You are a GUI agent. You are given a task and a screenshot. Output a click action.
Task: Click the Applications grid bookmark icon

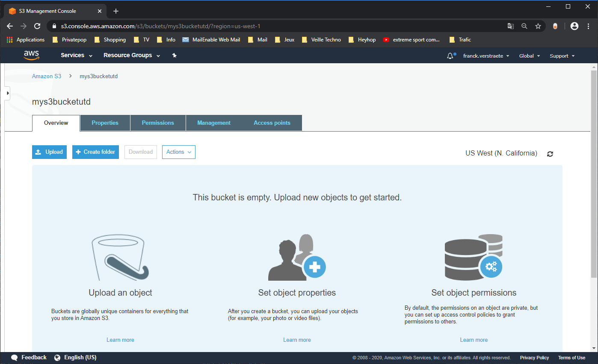[10, 40]
